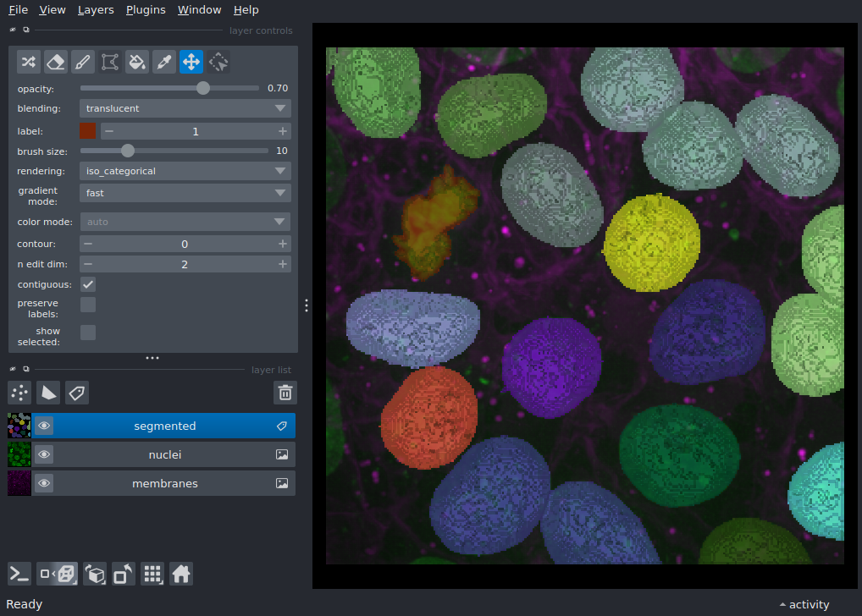Open the blending mode dropdown
The image size is (862, 616).
point(185,108)
